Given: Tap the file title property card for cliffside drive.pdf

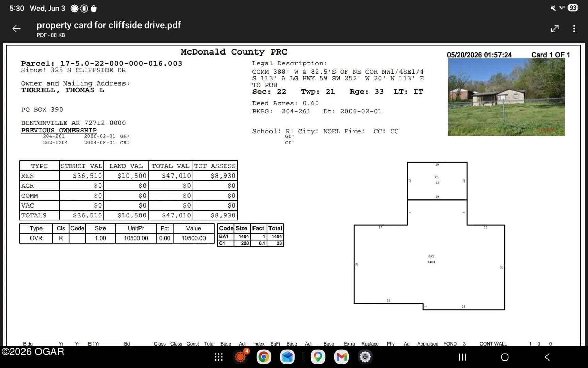Looking at the screenshot, I should point(109,25).
